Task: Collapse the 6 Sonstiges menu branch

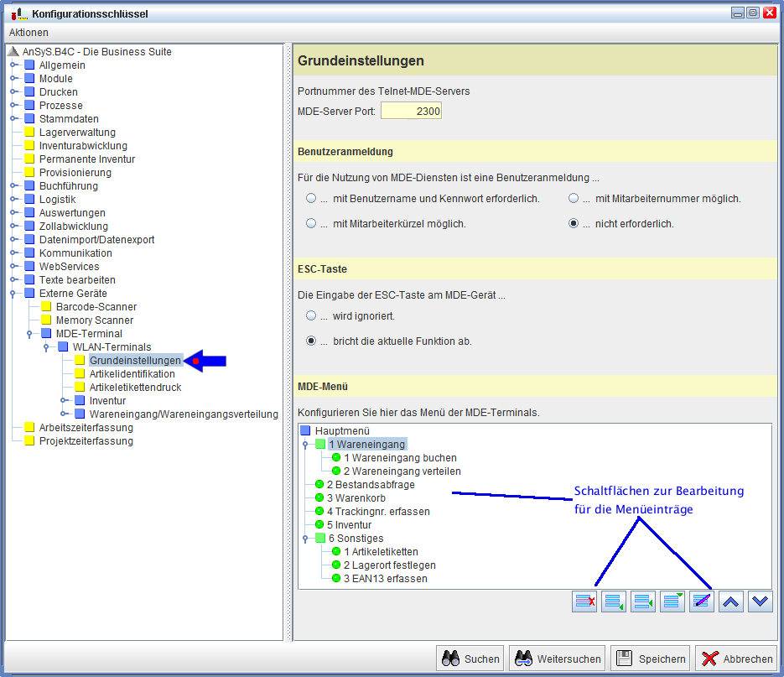Action: [x=306, y=539]
